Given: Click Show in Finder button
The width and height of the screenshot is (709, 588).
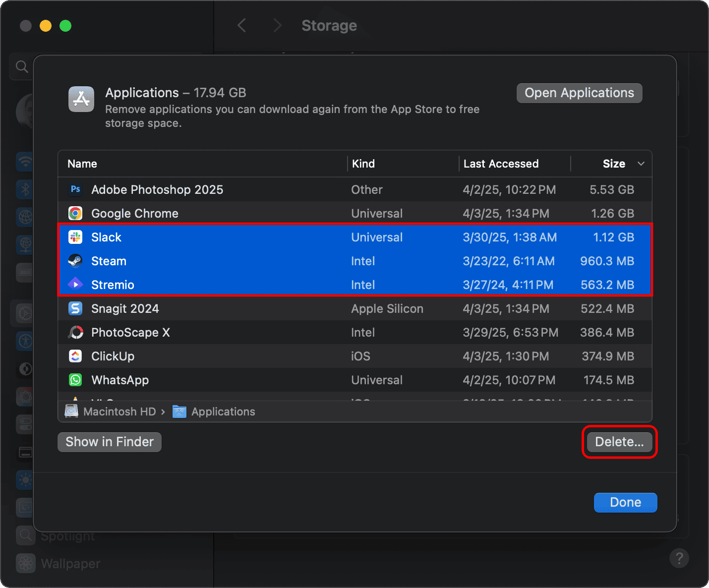Looking at the screenshot, I should click(x=110, y=442).
